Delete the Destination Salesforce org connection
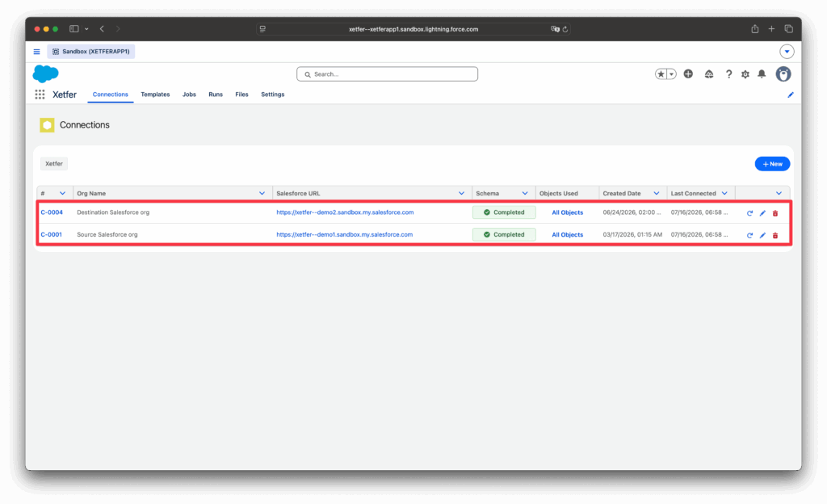Viewport: 827px width, 504px height. pyautogui.click(x=775, y=213)
